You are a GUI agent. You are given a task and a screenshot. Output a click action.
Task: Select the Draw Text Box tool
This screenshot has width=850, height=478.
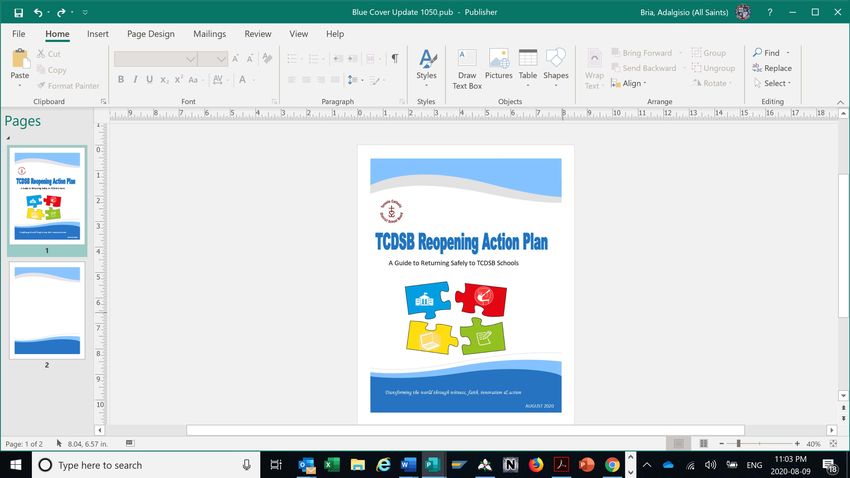pos(467,69)
